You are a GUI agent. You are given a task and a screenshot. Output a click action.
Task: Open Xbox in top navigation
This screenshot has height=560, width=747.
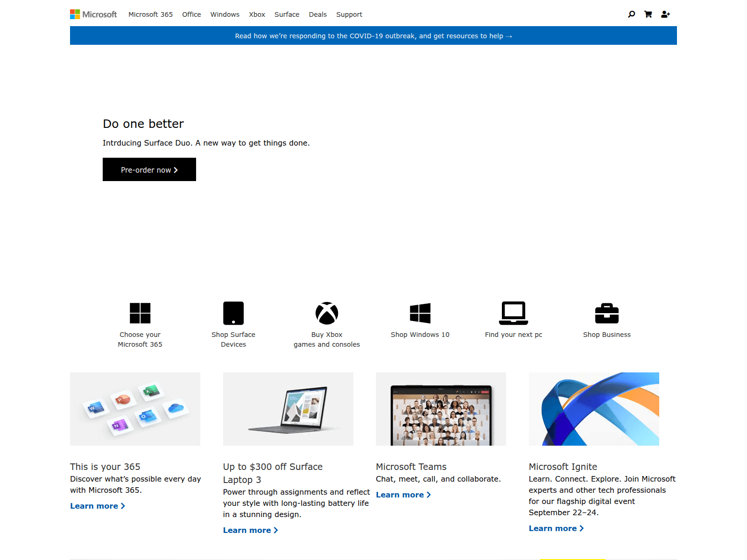257,14
